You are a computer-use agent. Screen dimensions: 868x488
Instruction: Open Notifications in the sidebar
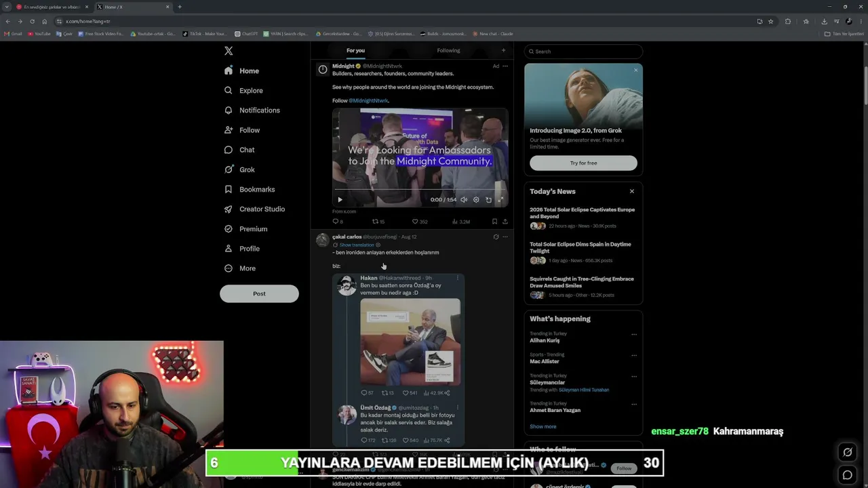[x=252, y=110]
